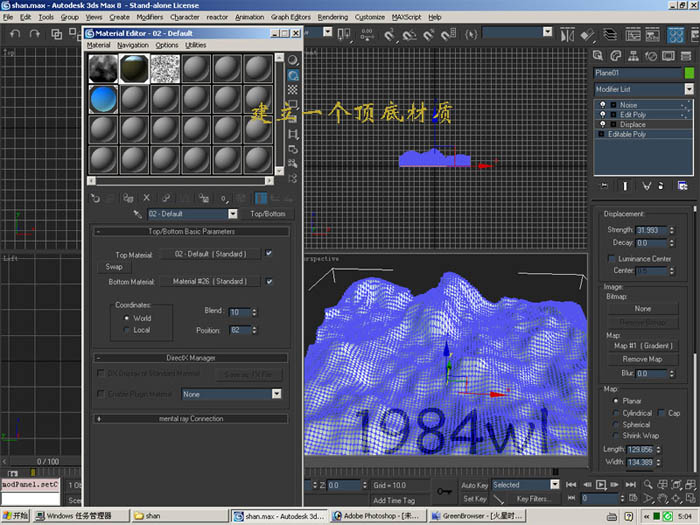Screen dimensions: 700x525
Task: Switch to the Display command panel tab
Action: point(668,56)
